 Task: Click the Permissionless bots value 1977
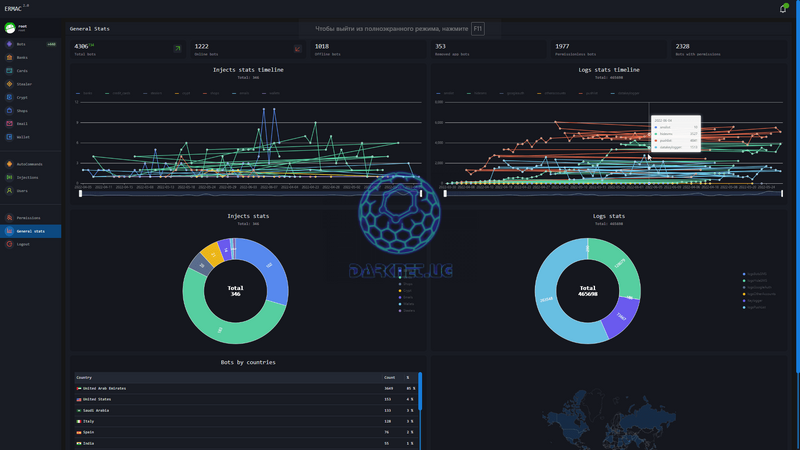click(562, 46)
